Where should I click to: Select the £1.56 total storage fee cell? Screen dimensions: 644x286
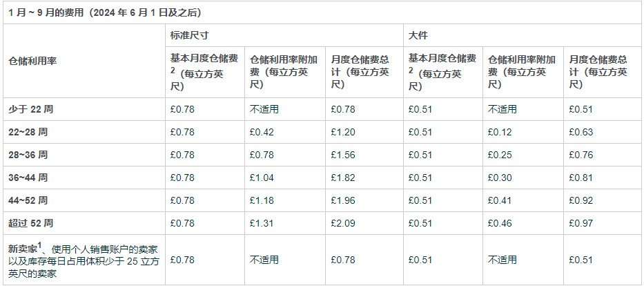click(342, 155)
